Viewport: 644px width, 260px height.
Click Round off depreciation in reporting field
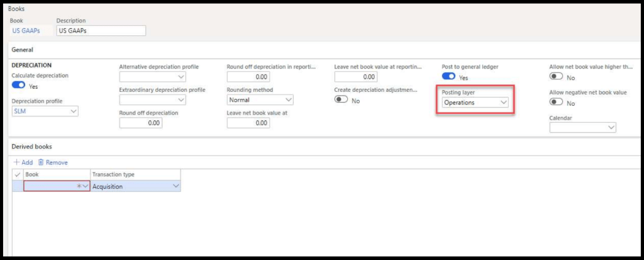tap(248, 77)
